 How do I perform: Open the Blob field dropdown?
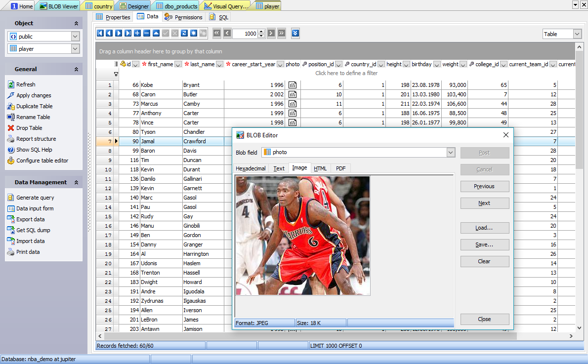click(450, 153)
